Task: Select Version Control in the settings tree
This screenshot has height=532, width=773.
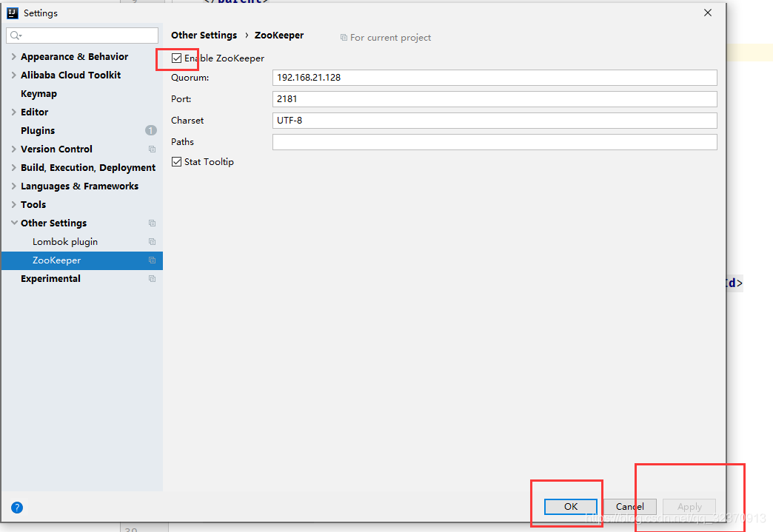Action: point(56,149)
